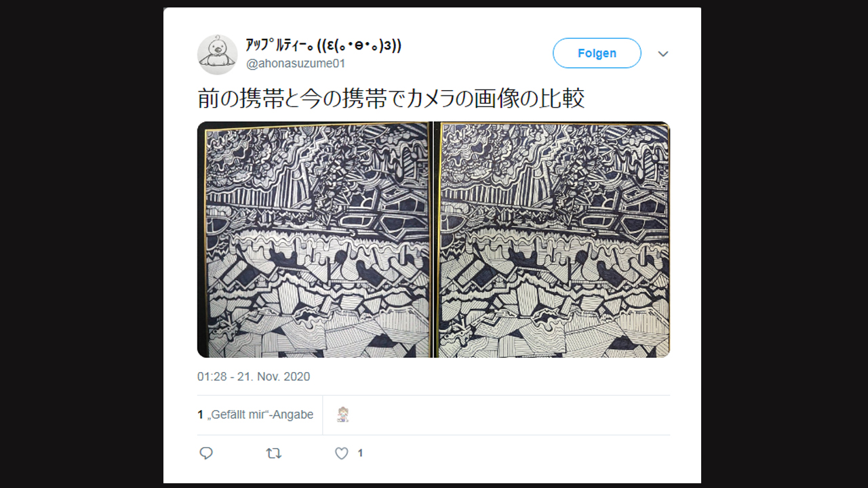Open the left drawing photo of the tweet
868x488 pixels.
pyautogui.click(x=314, y=240)
